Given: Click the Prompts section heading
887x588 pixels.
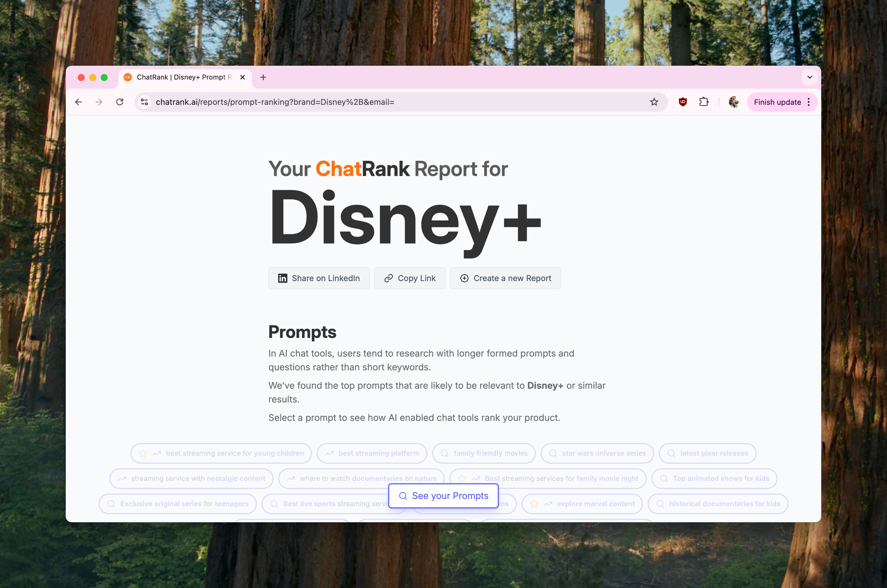Looking at the screenshot, I should click(x=302, y=332).
